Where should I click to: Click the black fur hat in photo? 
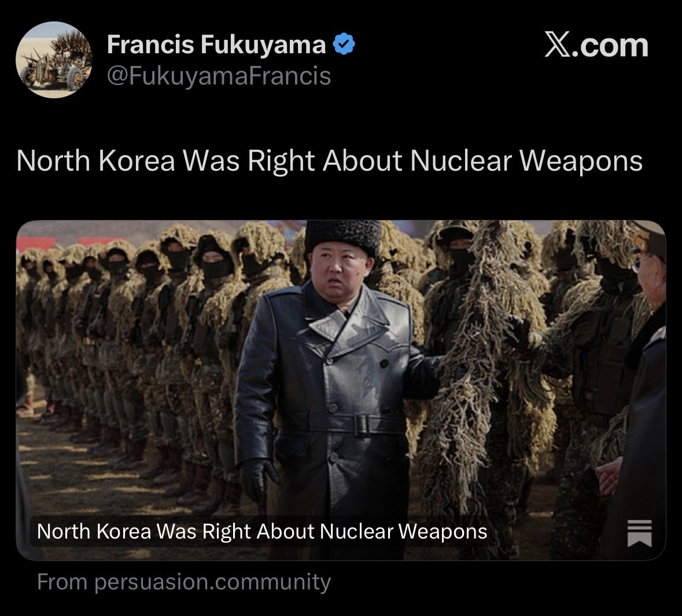click(x=343, y=236)
